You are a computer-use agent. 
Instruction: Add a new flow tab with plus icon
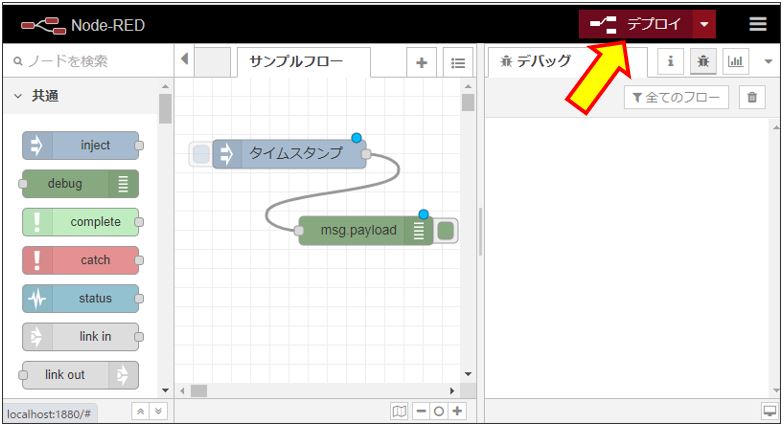pos(421,62)
